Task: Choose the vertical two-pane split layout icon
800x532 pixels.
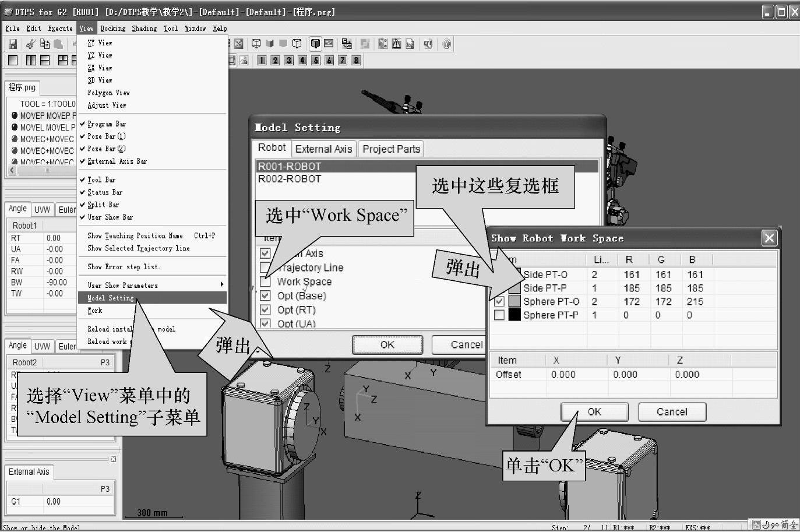Action: 31,60
